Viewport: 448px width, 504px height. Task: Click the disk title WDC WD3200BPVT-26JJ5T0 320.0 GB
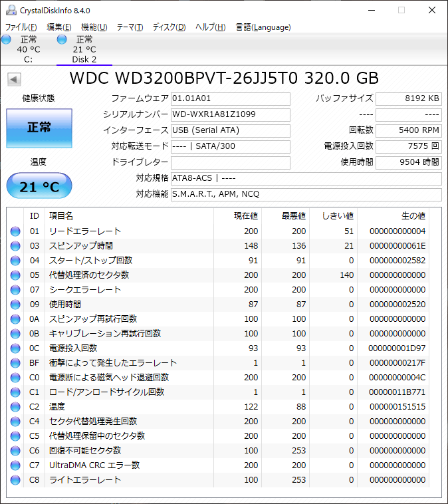click(x=224, y=78)
